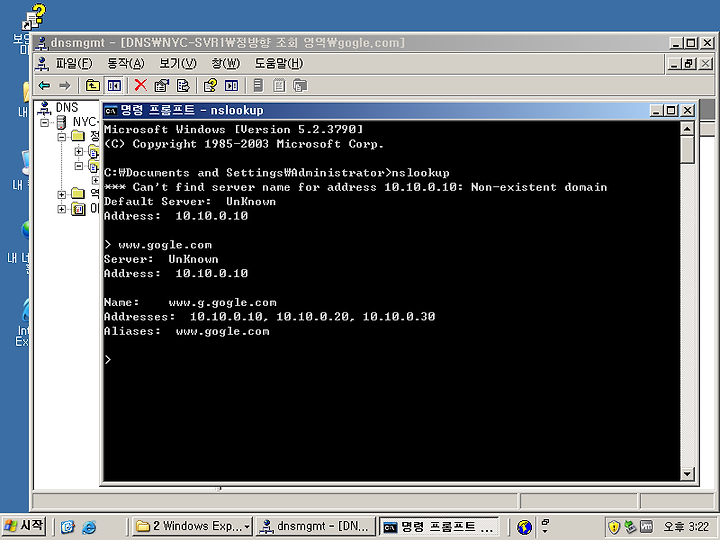Viewport: 720px width, 540px height.
Task: Open the dnsmgmt title bar system icon
Action: pyautogui.click(x=42, y=43)
